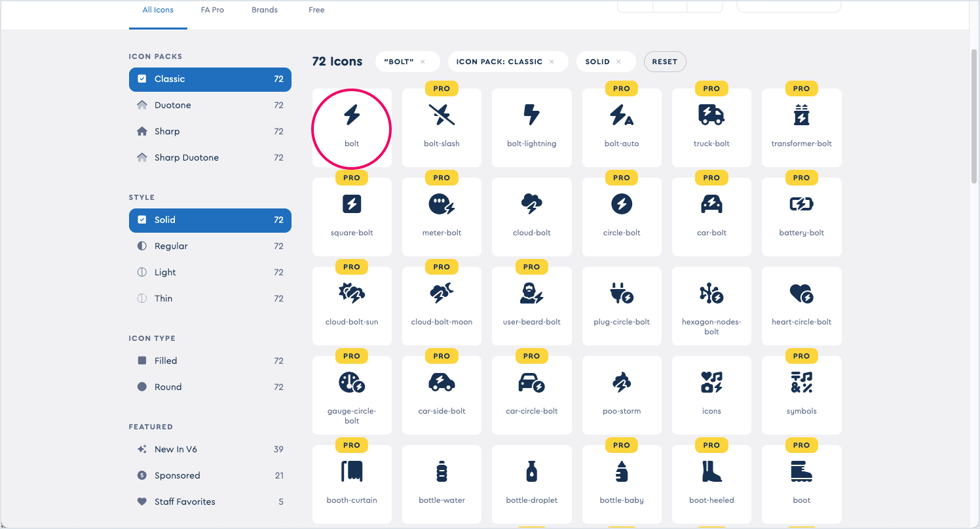Switch to the Brands tab
Screen dimensions: 980x529
coord(265,10)
